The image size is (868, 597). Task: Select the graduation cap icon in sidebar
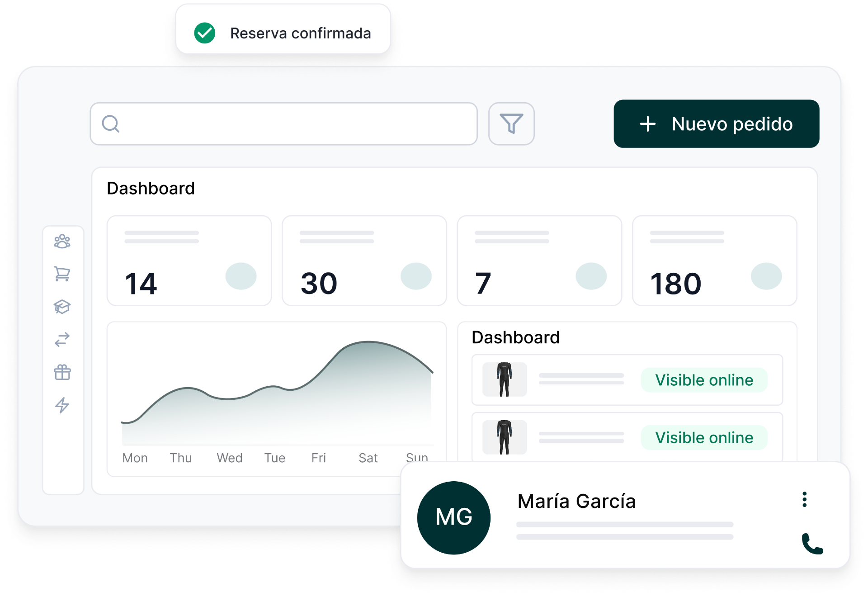coord(62,307)
